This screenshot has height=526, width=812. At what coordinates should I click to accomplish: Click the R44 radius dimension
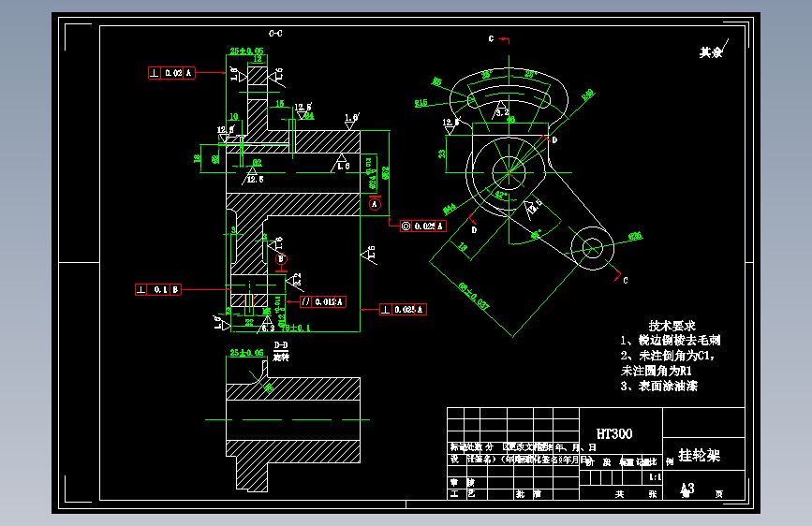[x=450, y=209]
